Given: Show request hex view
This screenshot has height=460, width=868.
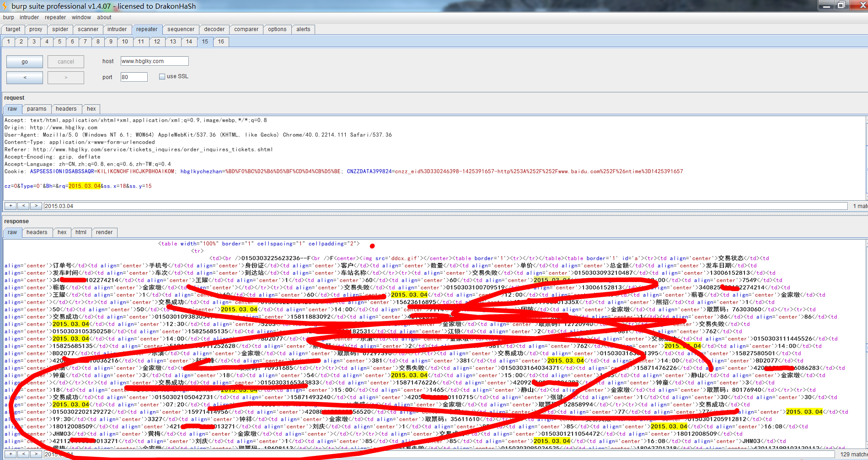Looking at the screenshot, I should pos(91,109).
